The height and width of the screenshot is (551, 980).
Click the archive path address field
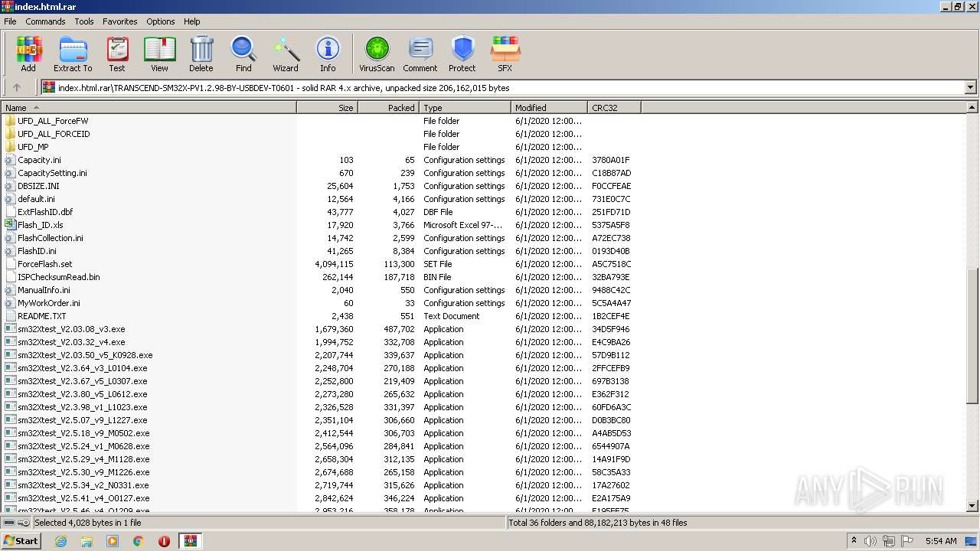tap(502, 87)
